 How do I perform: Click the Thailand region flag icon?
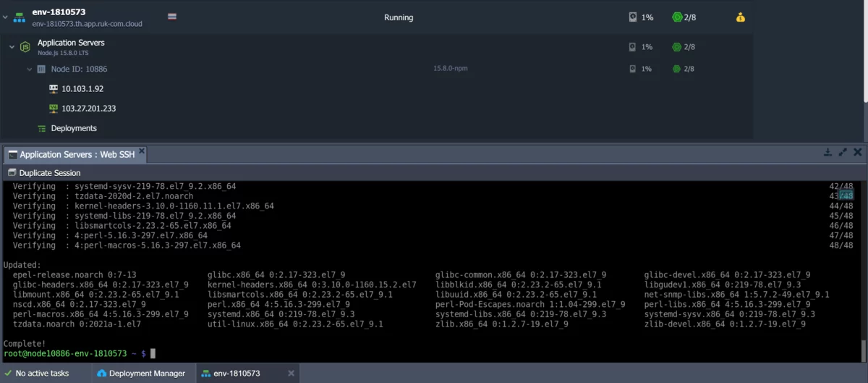[x=172, y=17]
